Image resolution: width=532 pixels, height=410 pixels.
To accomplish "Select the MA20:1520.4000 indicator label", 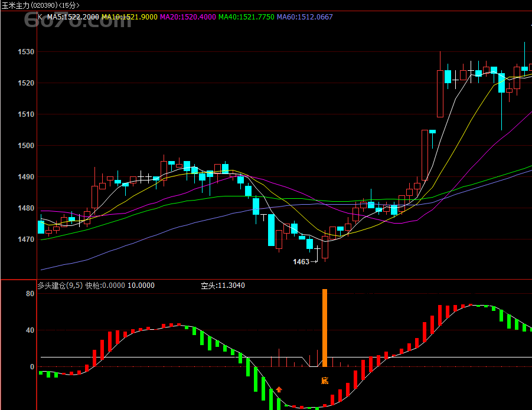I will [x=188, y=17].
